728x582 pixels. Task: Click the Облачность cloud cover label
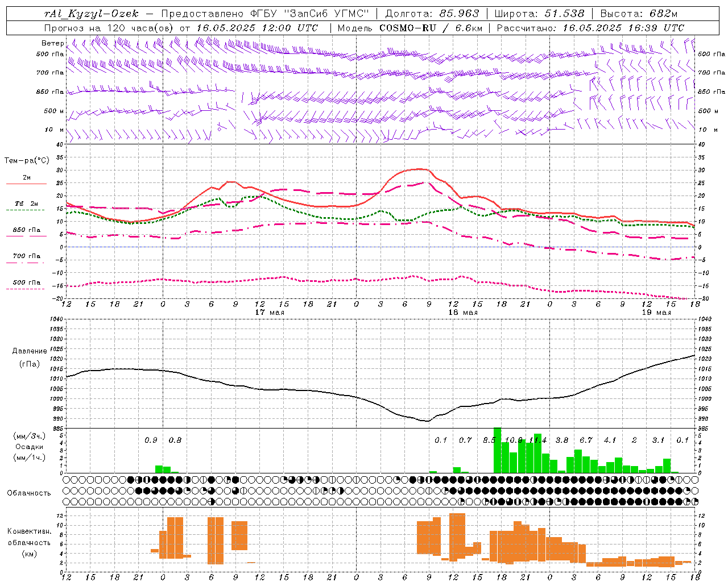click(29, 493)
